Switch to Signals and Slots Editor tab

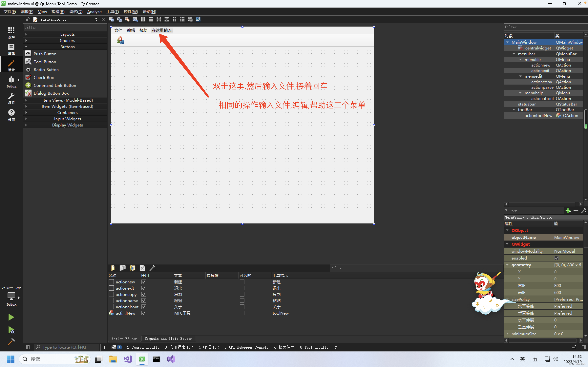(x=168, y=338)
